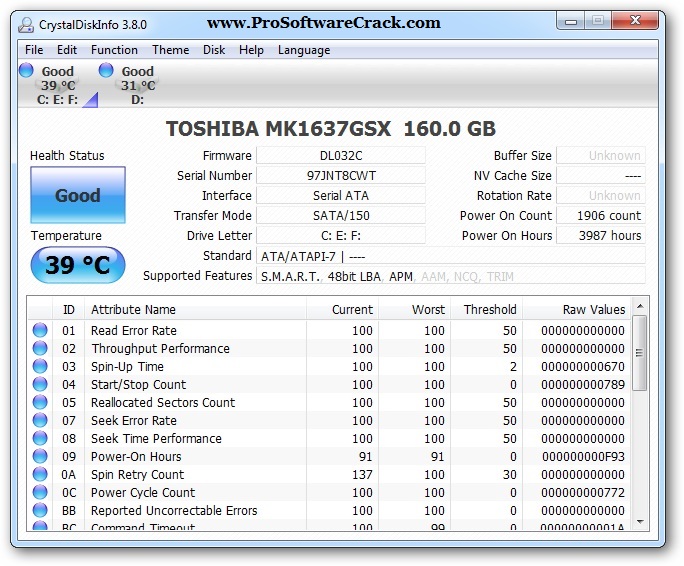Click the scroll down arrow of attribute list
Viewport: 684px width, 566px height.
coord(640,521)
